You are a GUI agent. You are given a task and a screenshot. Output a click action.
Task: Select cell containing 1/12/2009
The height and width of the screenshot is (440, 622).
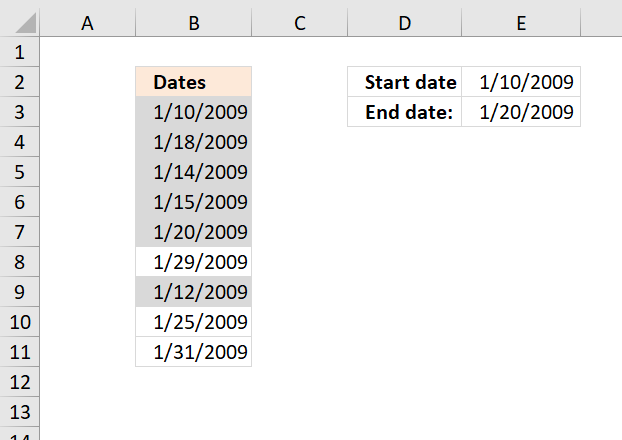194,292
